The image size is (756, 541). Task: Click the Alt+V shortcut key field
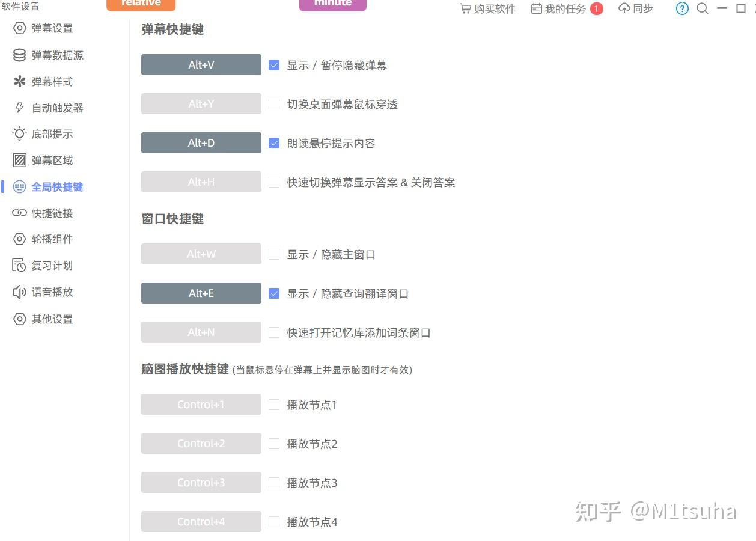(x=201, y=65)
